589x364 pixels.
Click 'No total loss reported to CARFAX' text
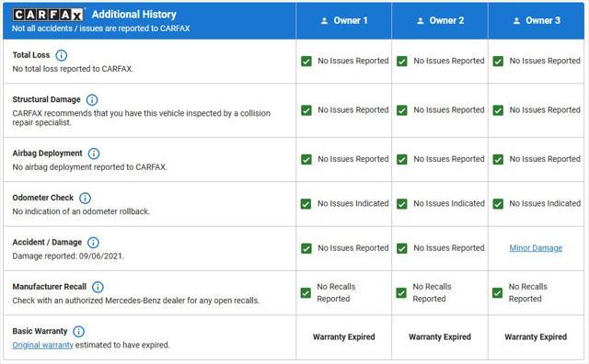[x=73, y=69]
